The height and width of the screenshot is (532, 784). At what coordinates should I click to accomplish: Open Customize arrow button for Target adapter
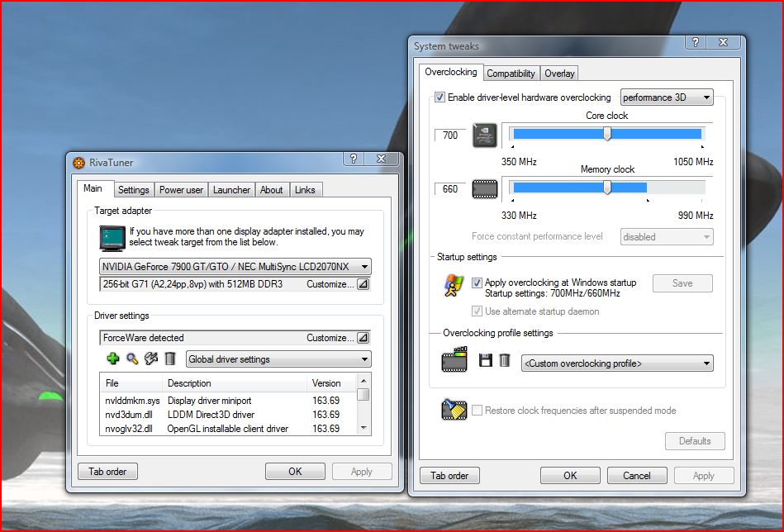(x=363, y=284)
